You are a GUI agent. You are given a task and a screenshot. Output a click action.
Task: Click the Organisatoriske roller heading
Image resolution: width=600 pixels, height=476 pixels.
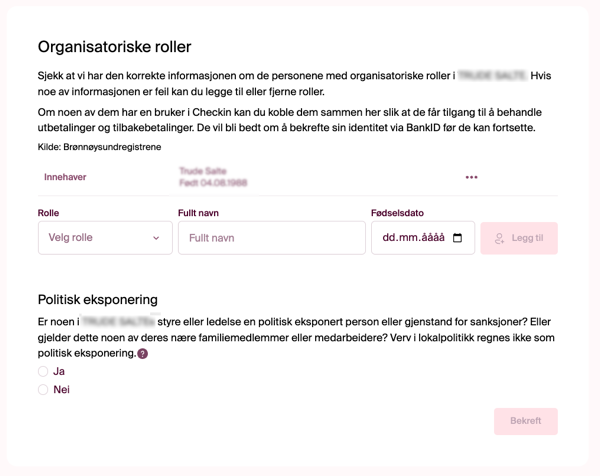point(114,47)
